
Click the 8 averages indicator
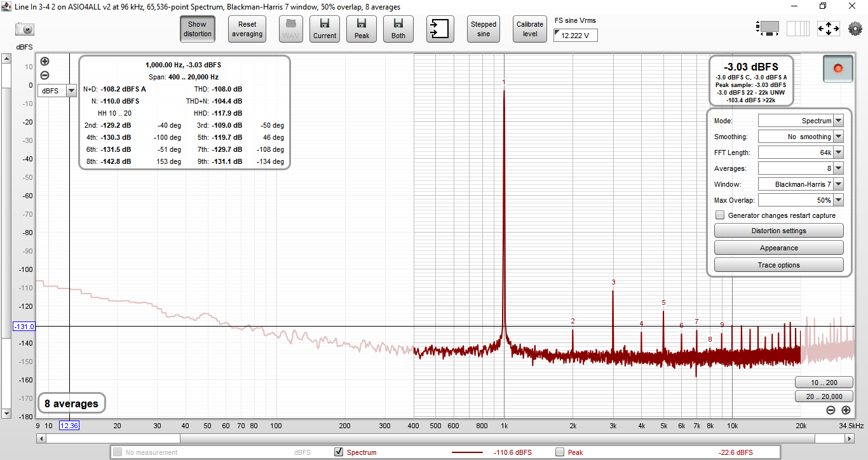pos(71,403)
